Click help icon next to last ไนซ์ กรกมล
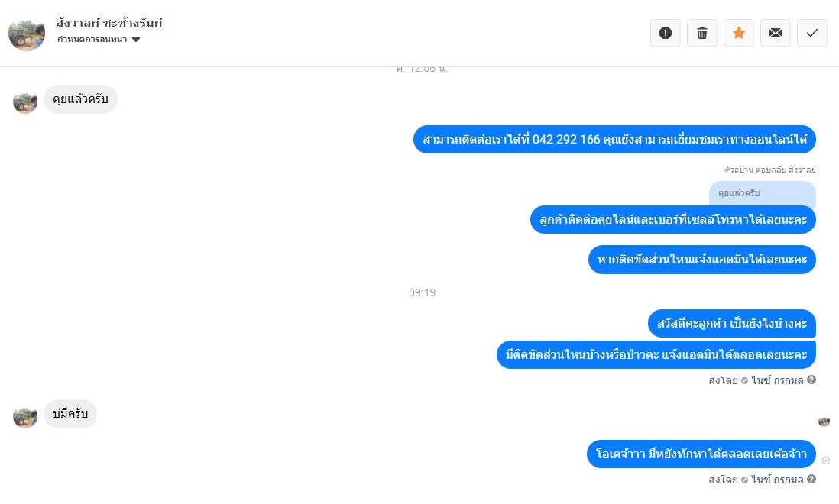The width and height of the screenshot is (839, 504). [x=811, y=479]
